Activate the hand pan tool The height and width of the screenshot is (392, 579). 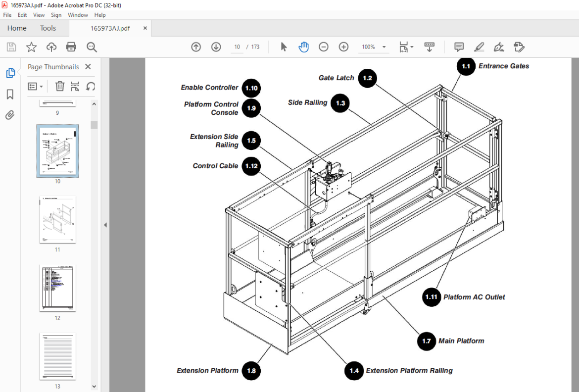coord(303,47)
